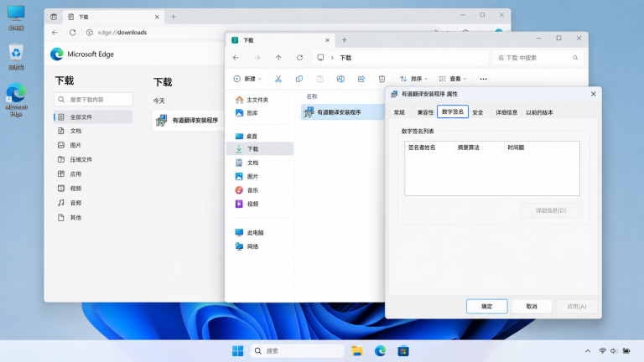
Task: Open a new tab in Edge
Action: click(x=174, y=17)
